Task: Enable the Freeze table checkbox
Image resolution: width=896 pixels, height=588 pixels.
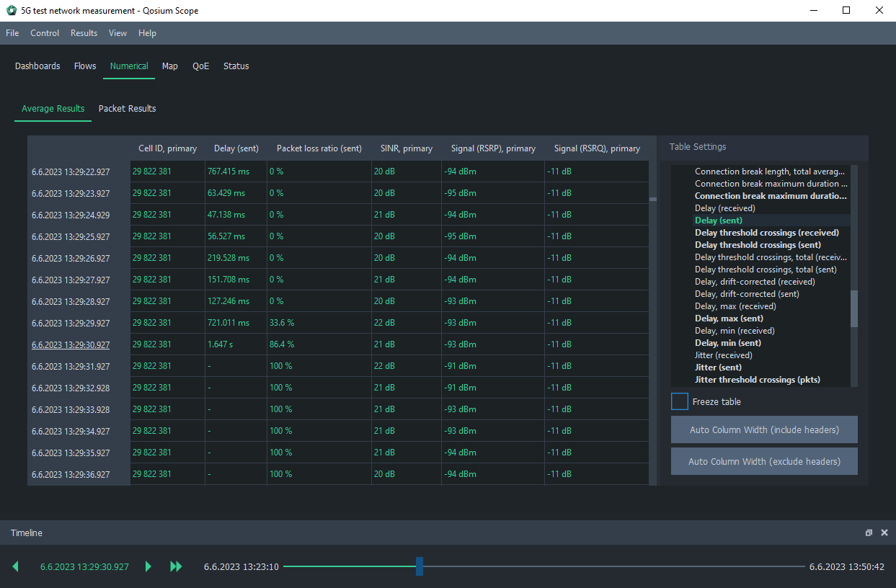Action: [x=679, y=402]
